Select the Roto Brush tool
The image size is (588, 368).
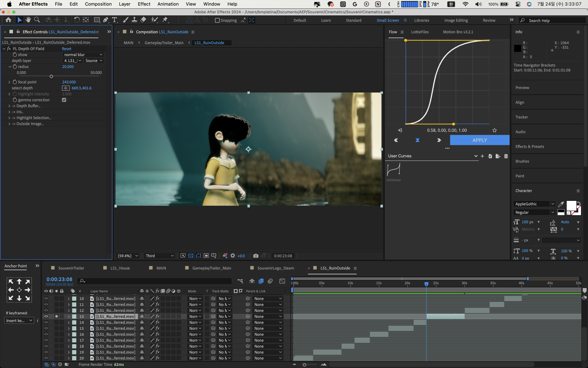154,20
